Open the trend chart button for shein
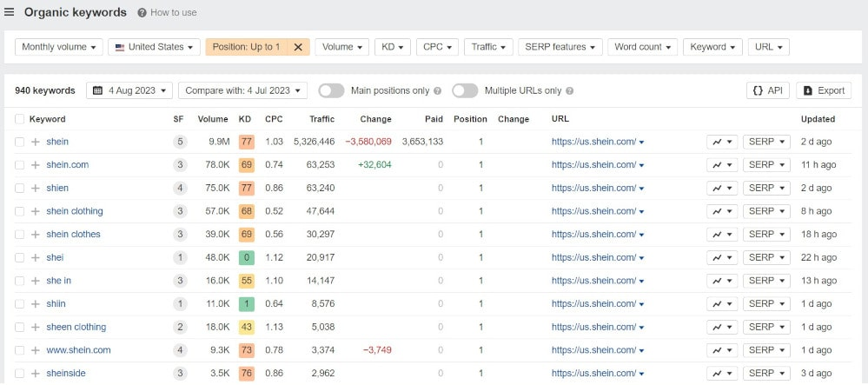This screenshot has width=868, height=385. click(x=722, y=142)
